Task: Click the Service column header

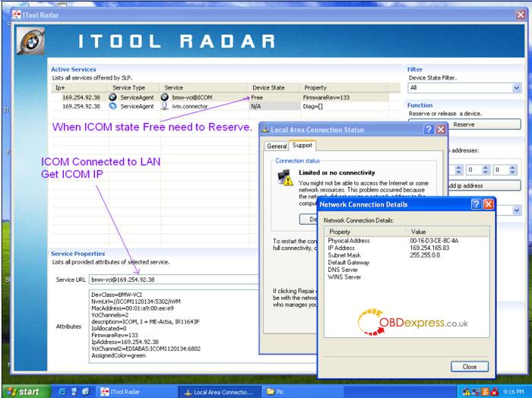Action: [204, 87]
